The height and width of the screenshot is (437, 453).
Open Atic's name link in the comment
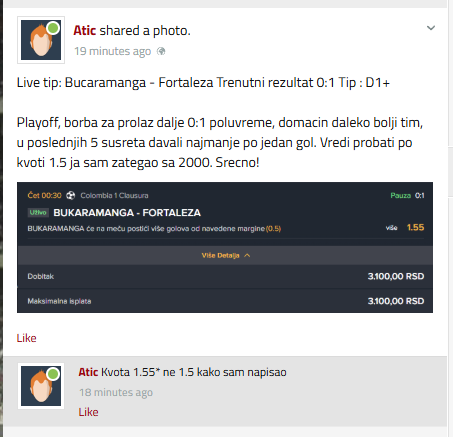[88, 372]
